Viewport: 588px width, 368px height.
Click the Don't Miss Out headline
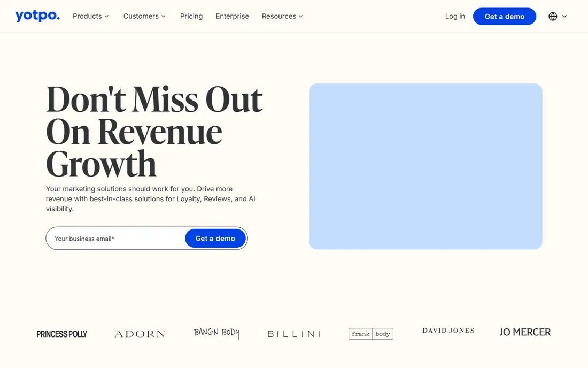[x=154, y=132]
